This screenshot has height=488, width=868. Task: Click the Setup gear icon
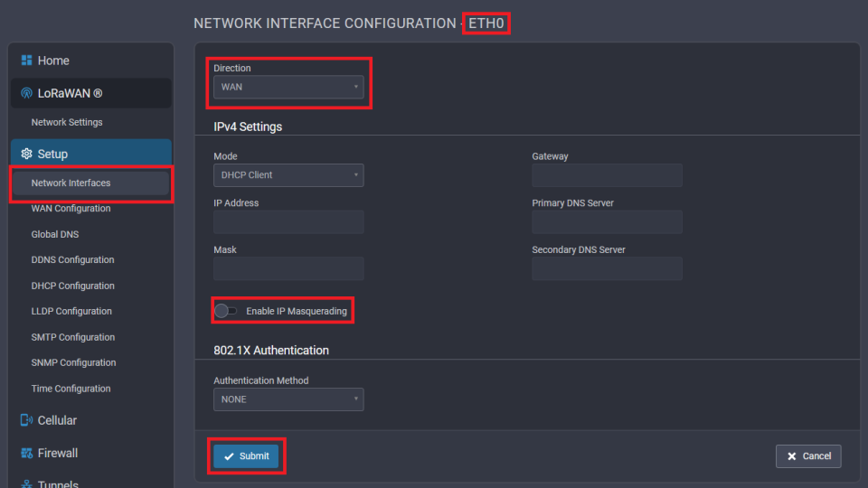coord(27,155)
